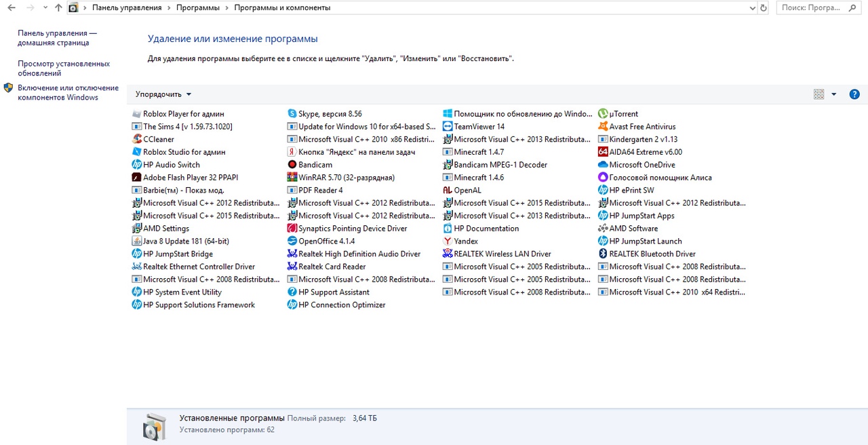868x445 pixels.
Task: Click the Roblox Studio icon
Action: tap(137, 152)
